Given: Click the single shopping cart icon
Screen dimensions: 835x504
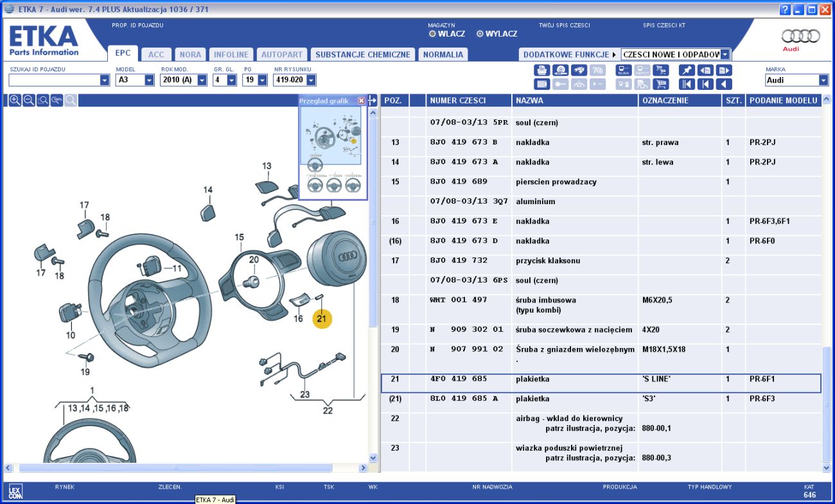Looking at the screenshot, I should pyautogui.click(x=660, y=84).
